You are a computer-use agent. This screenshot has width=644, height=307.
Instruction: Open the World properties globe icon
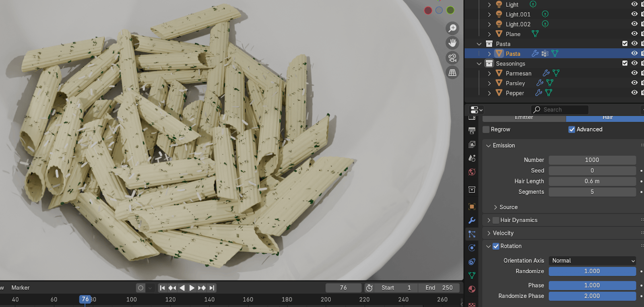(472, 172)
